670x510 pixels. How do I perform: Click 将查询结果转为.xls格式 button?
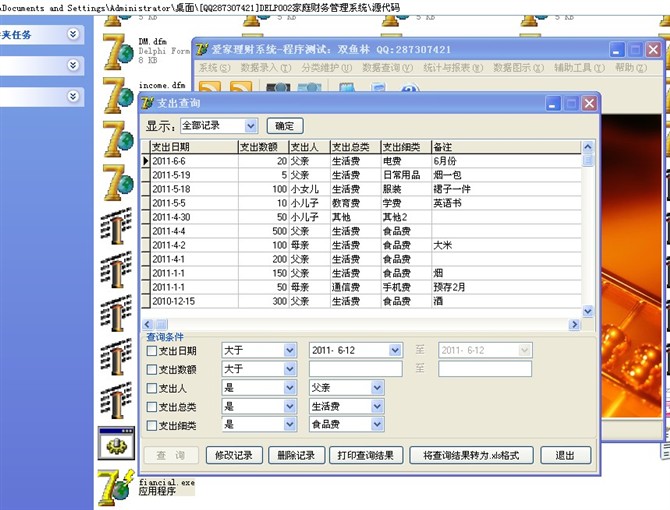(471, 455)
